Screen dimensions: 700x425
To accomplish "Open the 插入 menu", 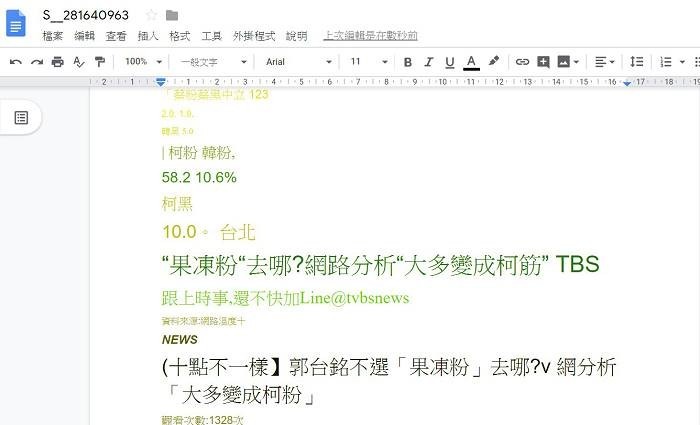I will click(x=148, y=36).
